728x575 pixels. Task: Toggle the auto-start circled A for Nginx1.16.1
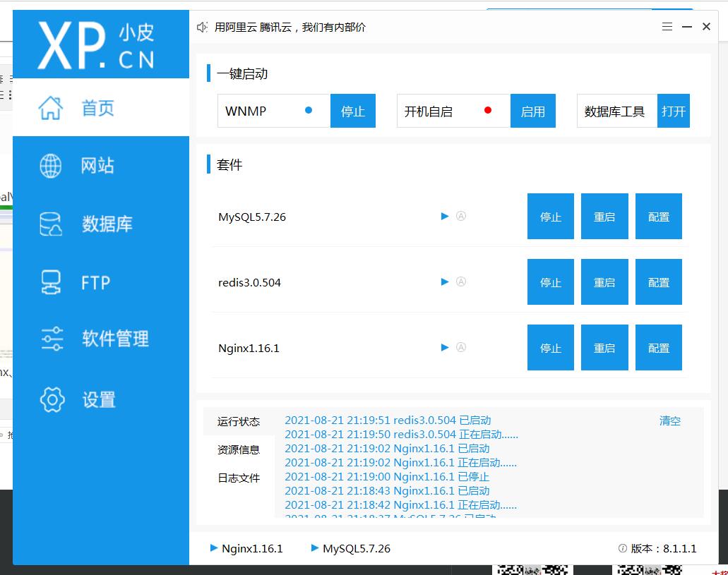[x=461, y=348]
